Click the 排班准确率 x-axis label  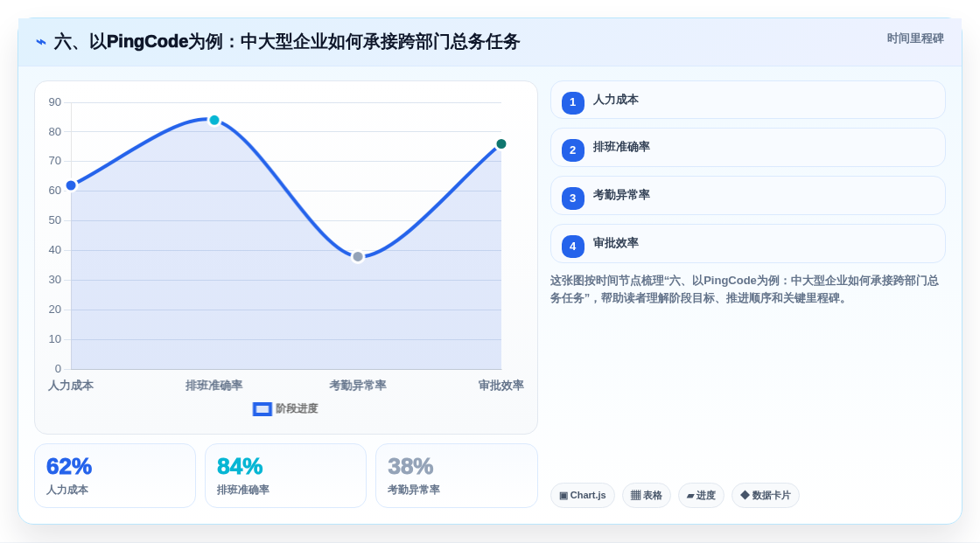click(213, 386)
